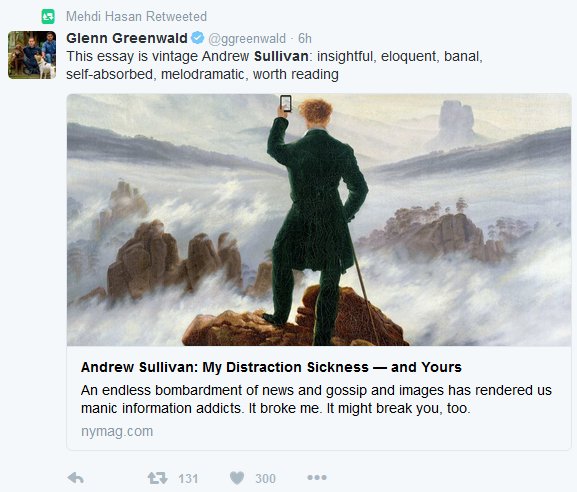This screenshot has height=492, width=577.
Task: Open the My Distraction Sickness article headline
Action: pyautogui.click(x=271, y=367)
